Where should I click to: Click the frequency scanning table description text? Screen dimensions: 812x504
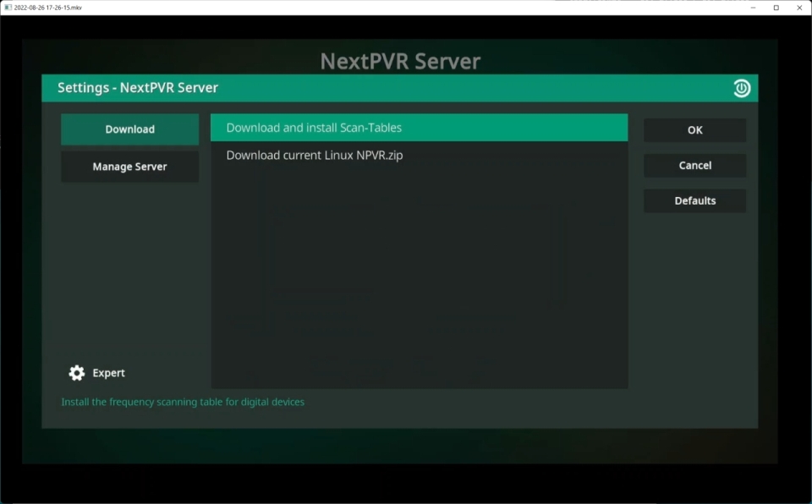tap(183, 402)
